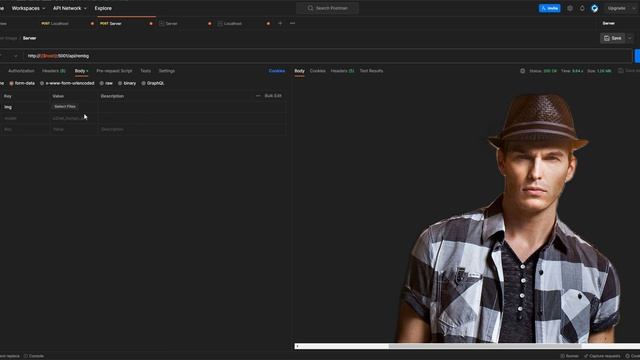The height and width of the screenshot is (360, 640).
Task: Open the Pre-request Script tab
Action: coord(114,71)
